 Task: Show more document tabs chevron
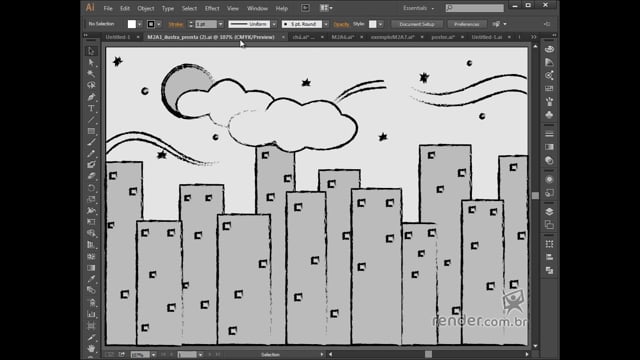point(533,37)
